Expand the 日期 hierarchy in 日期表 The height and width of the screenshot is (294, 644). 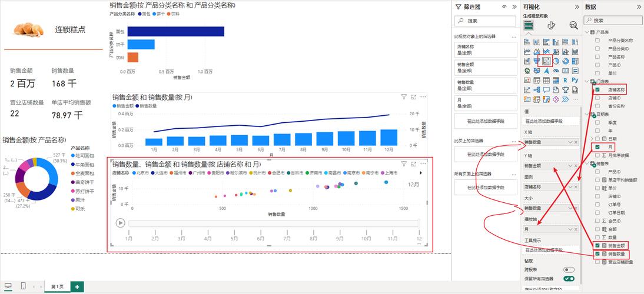(592, 139)
